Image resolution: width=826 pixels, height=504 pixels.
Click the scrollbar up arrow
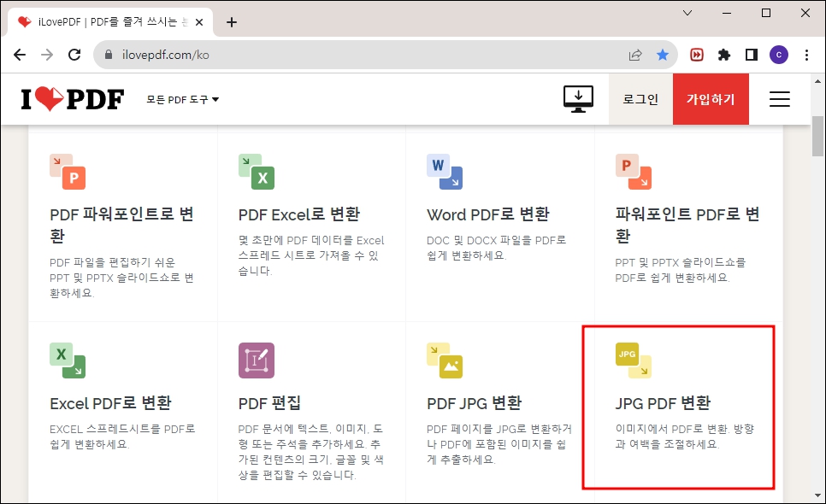coord(817,81)
